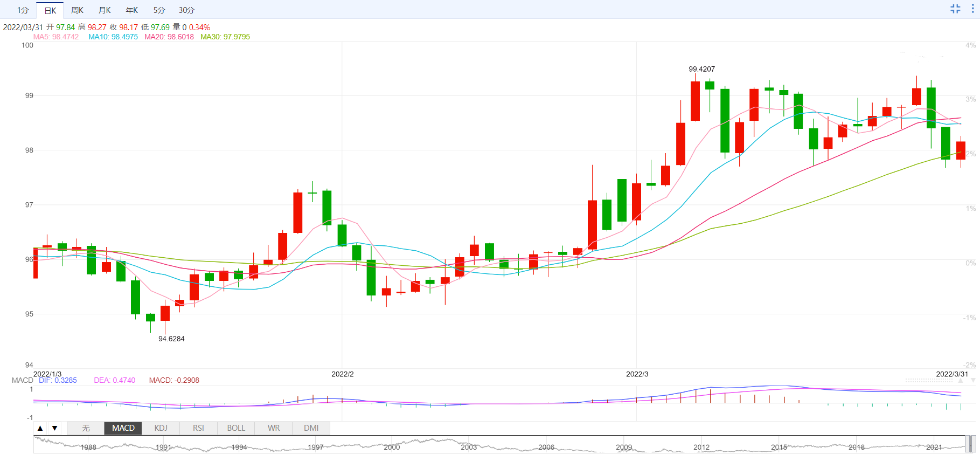Click the black up arrow by the indicator tabs
This screenshot has height=461, width=980.
tap(40, 428)
